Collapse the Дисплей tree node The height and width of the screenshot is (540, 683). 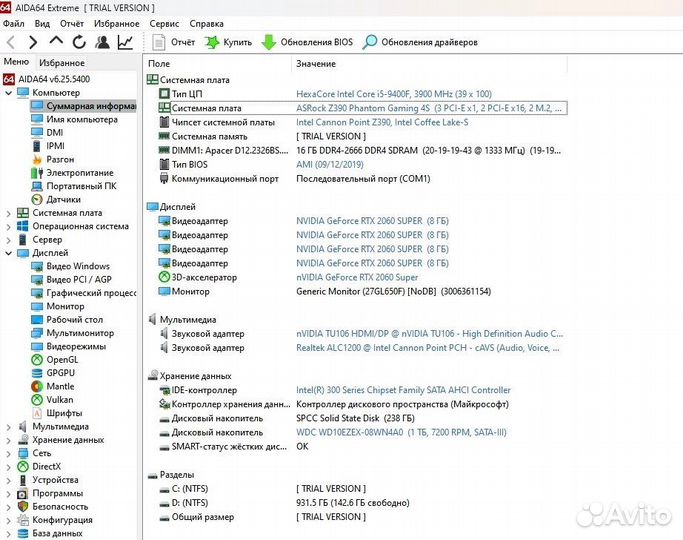(x=8, y=253)
